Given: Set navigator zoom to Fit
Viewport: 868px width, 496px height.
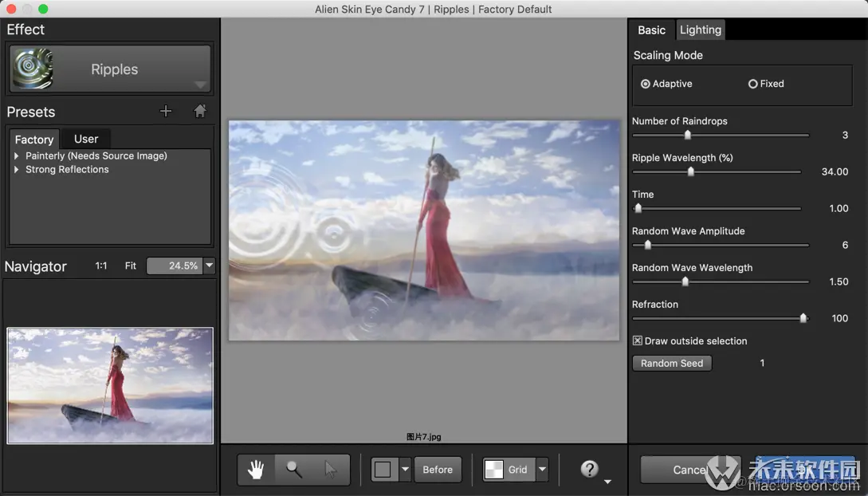Looking at the screenshot, I should point(130,266).
